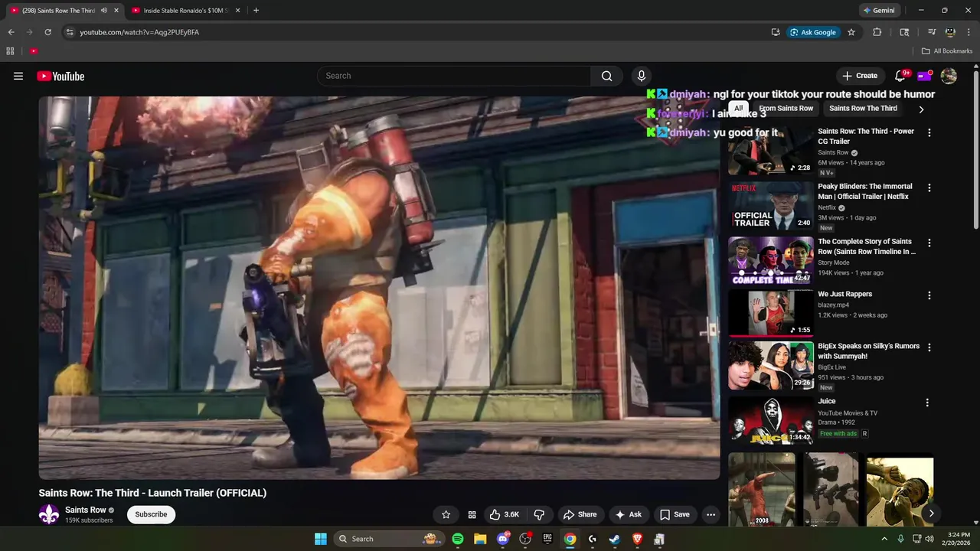Open Chrome media controls icon
This screenshot has height=551, width=980.
[x=932, y=32]
